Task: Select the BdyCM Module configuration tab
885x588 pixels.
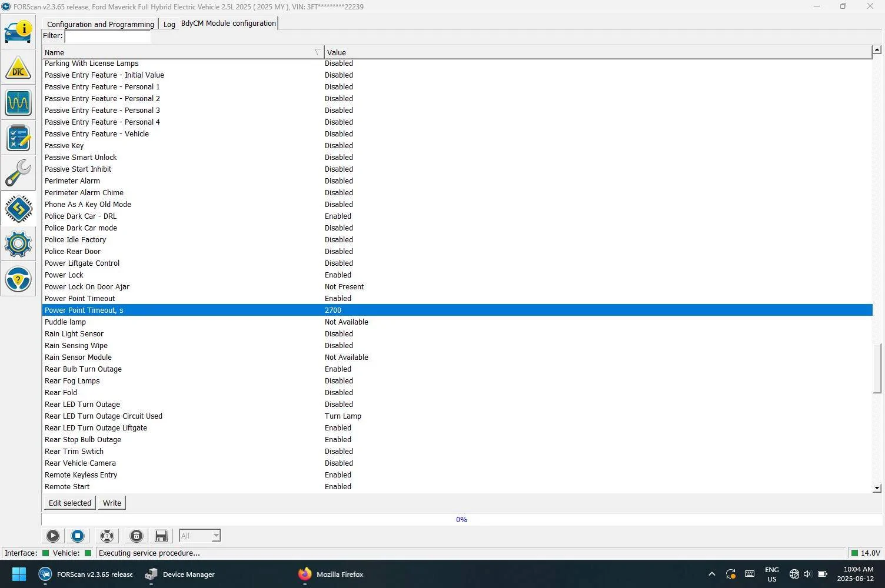Action: coord(228,23)
